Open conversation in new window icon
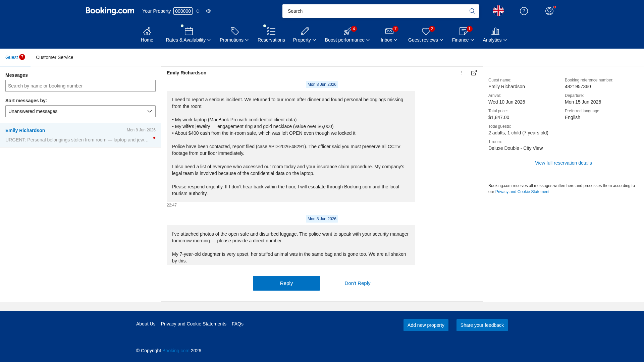644x362 pixels. (x=474, y=73)
